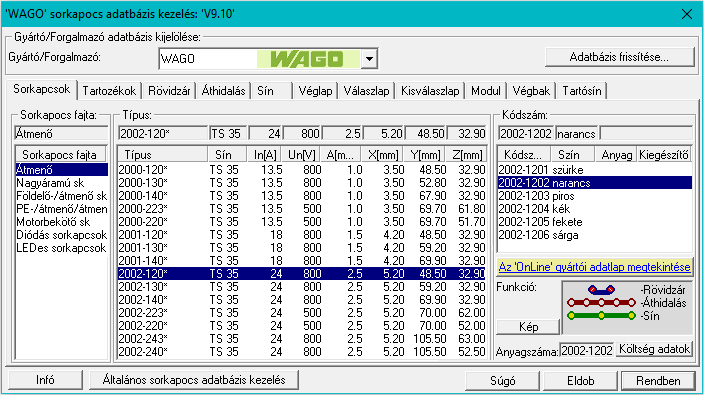Click the Sorkapocs fajta column header

tap(61, 154)
